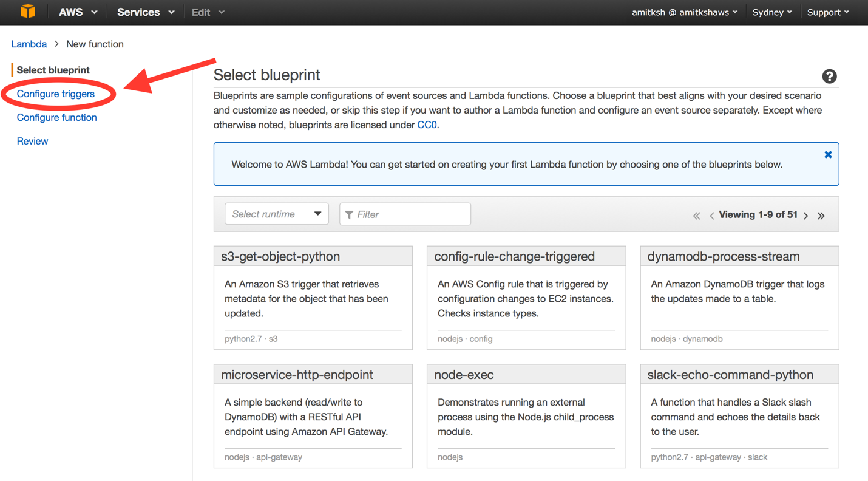Click the 'New function' breadcrumb text
Image resolution: width=868 pixels, height=481 pixels.
click(95, 44)
